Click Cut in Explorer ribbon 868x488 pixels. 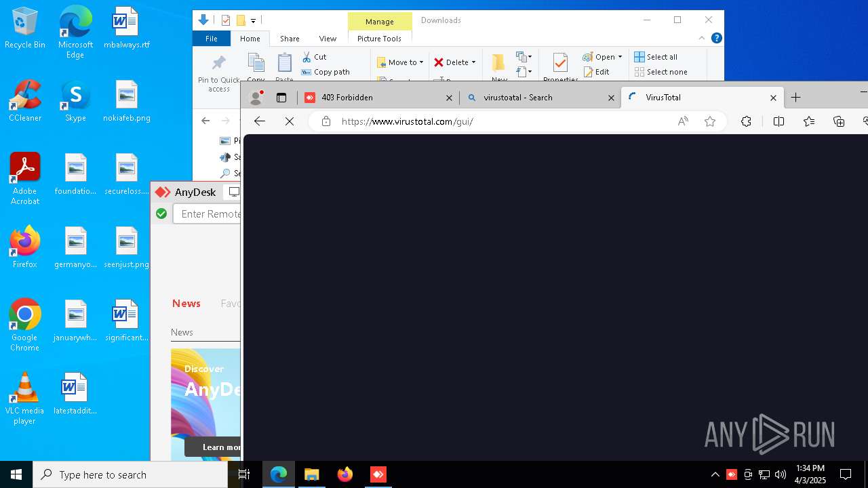[315, 57]
